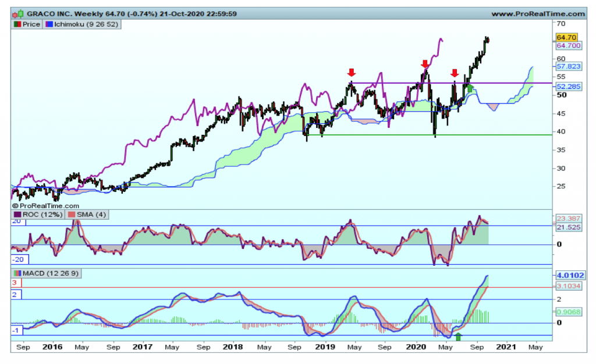Click the 25 tick on the price axis
Screen dimensions: 596x364
(560, 187)
